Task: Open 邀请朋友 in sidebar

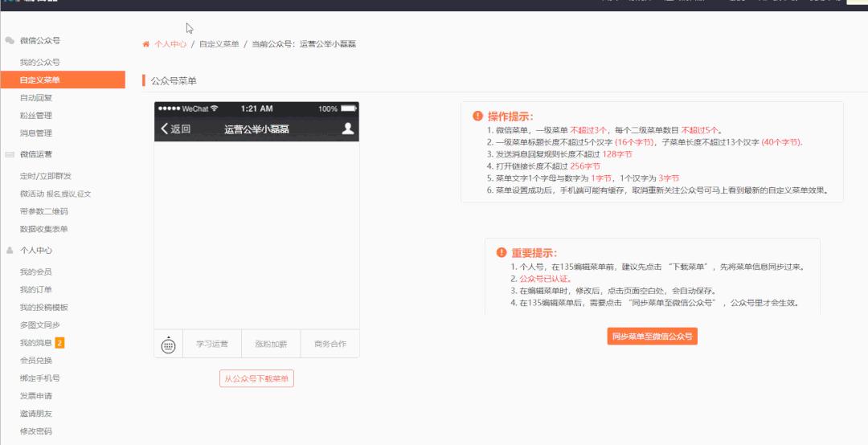Action: pos(36,414)
